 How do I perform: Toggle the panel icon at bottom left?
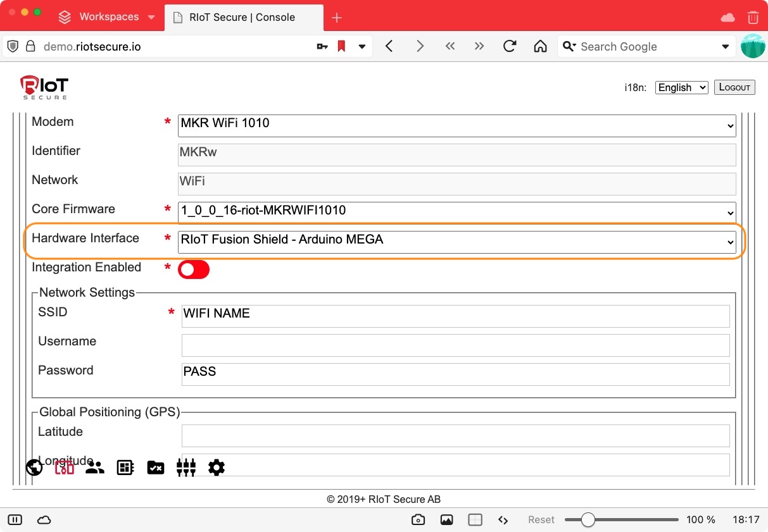16,520
